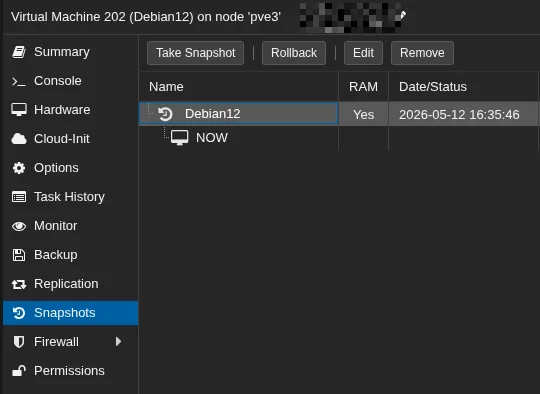Click the Edit button
This screenshot has height=394, width=540.
point(363,53)
